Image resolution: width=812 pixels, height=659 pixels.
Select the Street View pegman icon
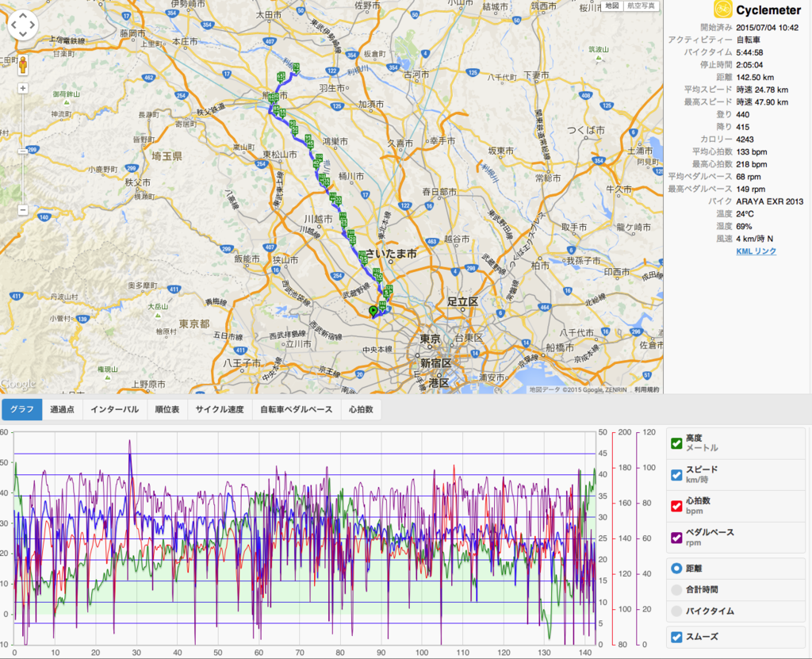(x=23, y=66)
